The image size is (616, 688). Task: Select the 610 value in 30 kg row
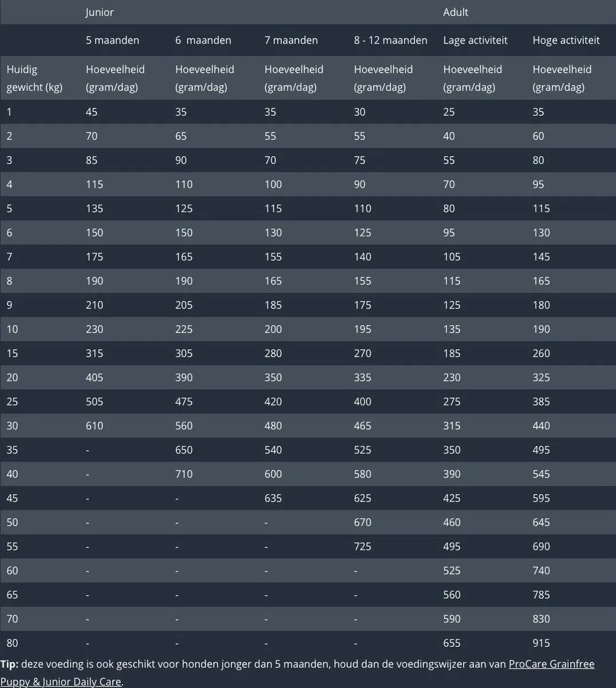coord(95,425)
